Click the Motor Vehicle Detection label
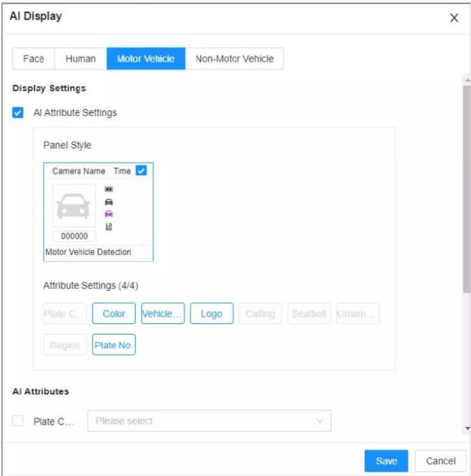 (88, 252)
